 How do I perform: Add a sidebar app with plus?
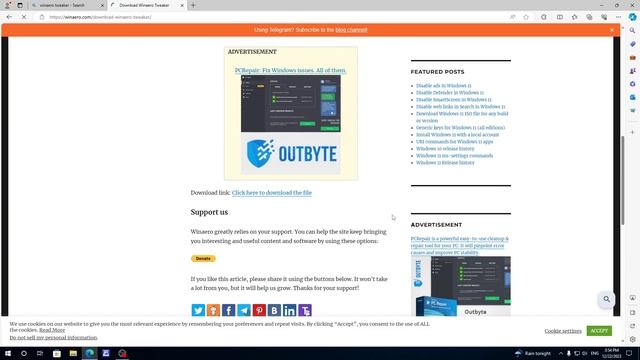click(633, 132)
